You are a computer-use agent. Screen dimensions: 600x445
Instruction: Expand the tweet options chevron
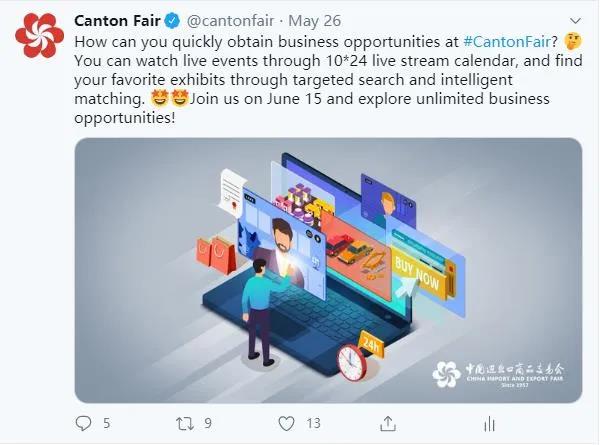[x=575, y=20]
